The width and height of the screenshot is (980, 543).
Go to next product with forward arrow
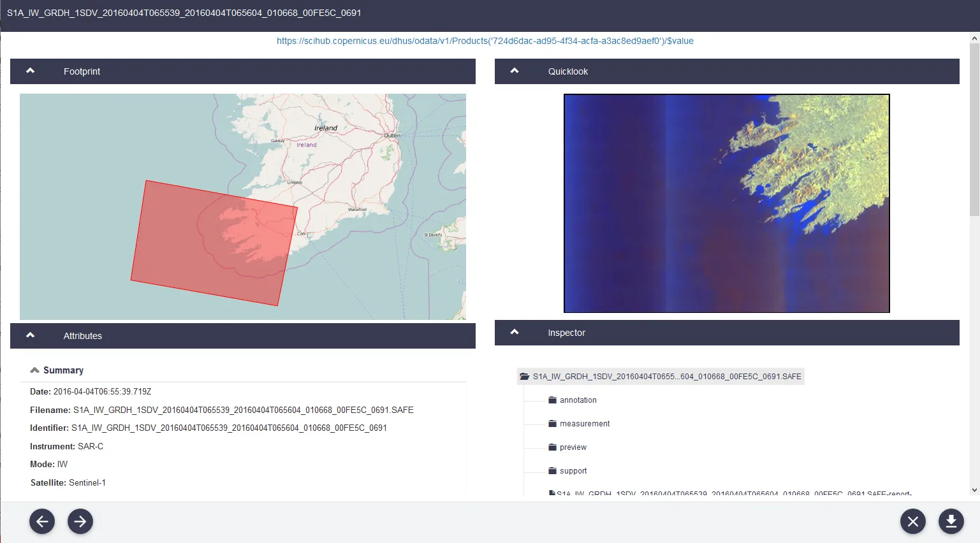[80, 521]
